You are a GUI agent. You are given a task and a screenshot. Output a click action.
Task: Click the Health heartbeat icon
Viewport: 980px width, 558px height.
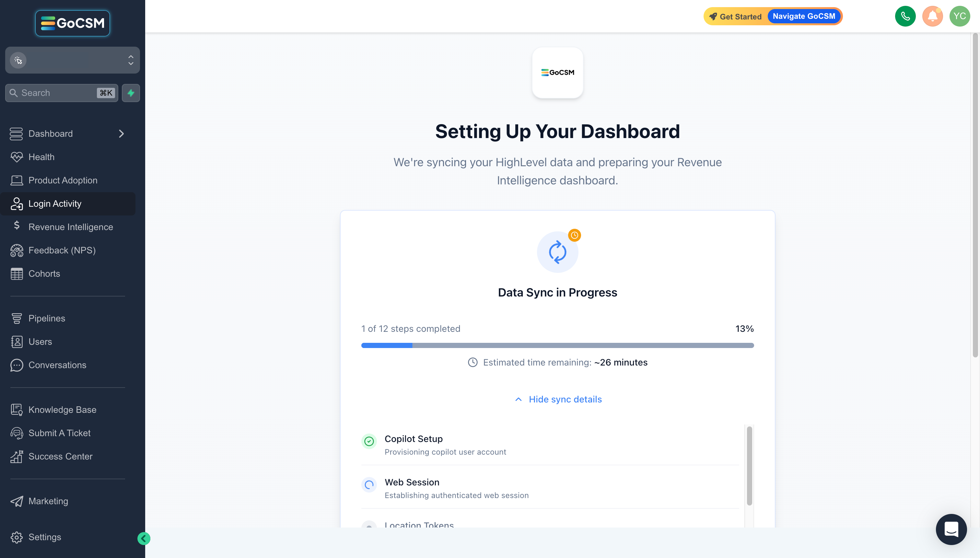click(17, 157)
